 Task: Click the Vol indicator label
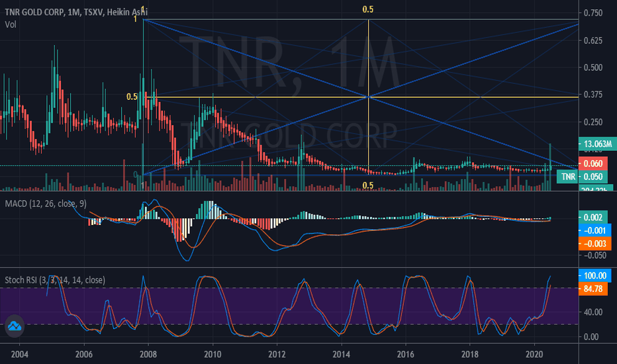(x=11, y=24)
